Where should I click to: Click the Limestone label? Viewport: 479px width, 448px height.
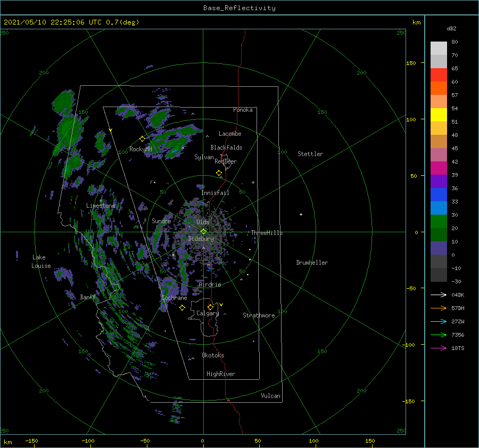coord(101,206)
